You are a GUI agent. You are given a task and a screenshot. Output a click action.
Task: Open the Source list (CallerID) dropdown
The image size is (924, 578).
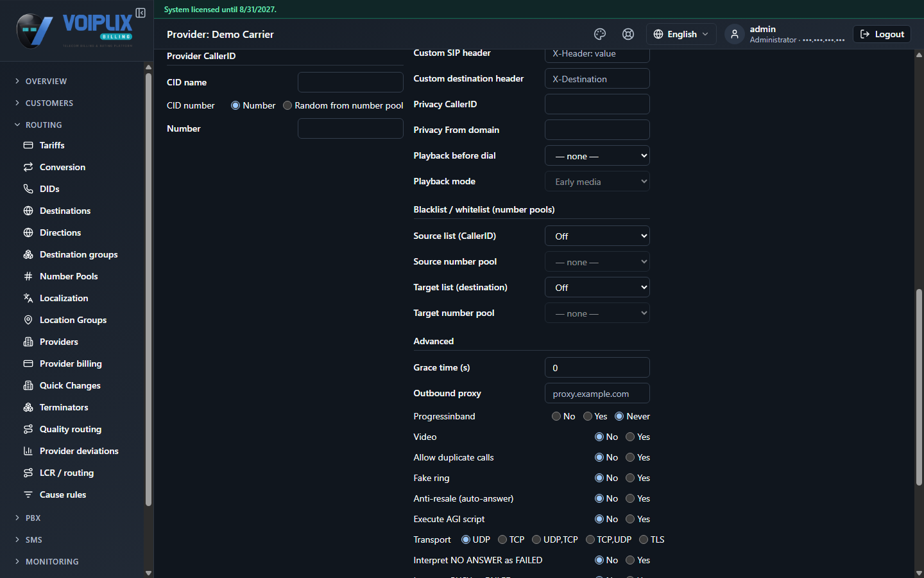point(597,236)
